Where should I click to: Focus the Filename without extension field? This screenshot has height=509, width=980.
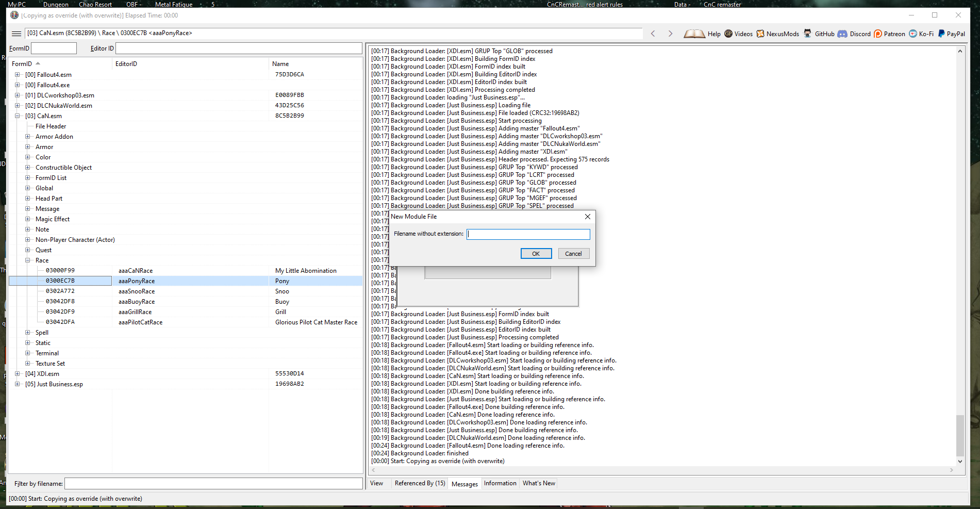528,234
